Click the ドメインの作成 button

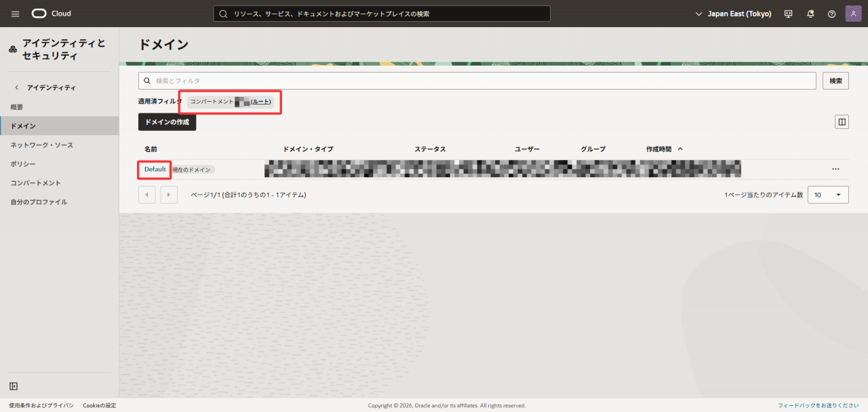(167, 122)
